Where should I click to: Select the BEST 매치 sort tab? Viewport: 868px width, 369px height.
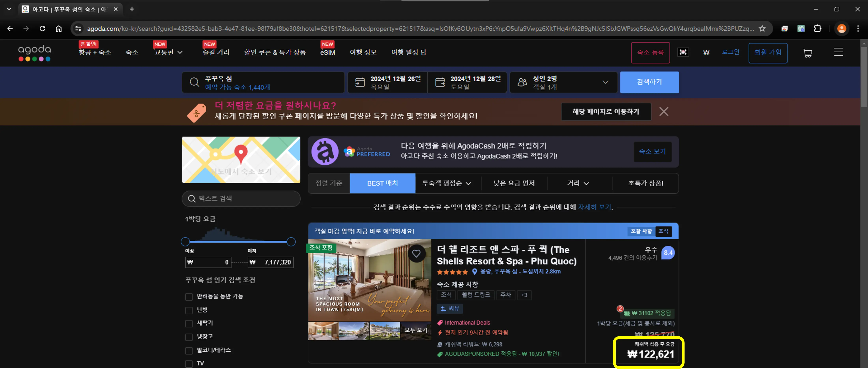click(383, 184)
